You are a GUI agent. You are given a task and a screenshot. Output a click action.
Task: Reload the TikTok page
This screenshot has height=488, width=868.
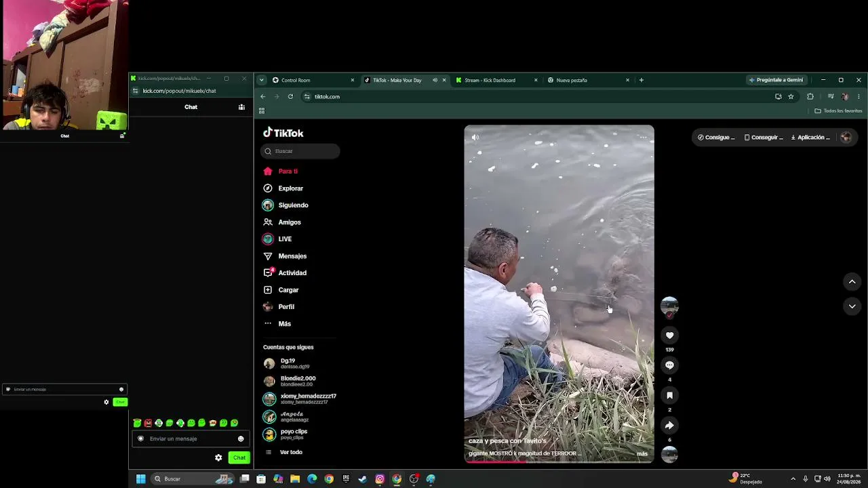[290, 96]
